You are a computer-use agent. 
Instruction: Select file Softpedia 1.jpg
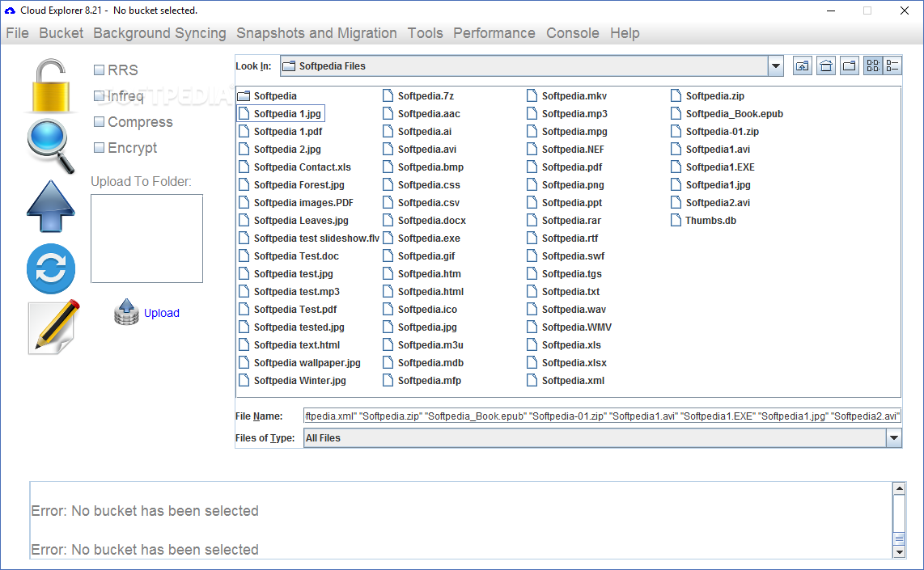click(x=287, y=114)
